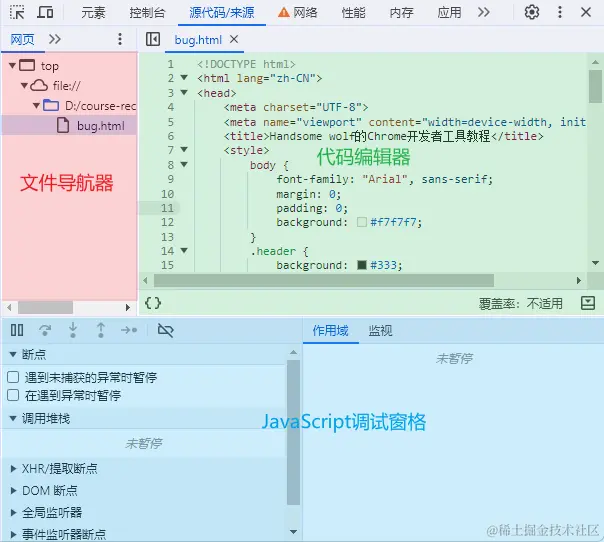Click editor horizontal scrollbar thumb
The image size is (604, 542).
pos(324,280)
